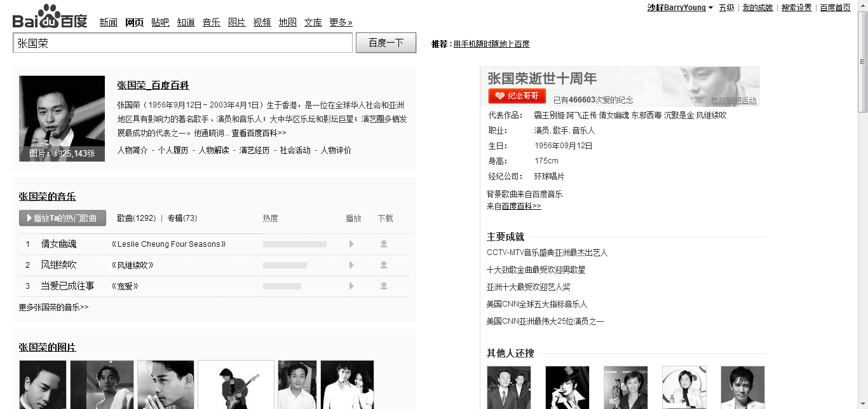The width and height of the screenshot is (868, 409).
Task: Click the search box containing 张国荣
Action: [x=182, y=43]
